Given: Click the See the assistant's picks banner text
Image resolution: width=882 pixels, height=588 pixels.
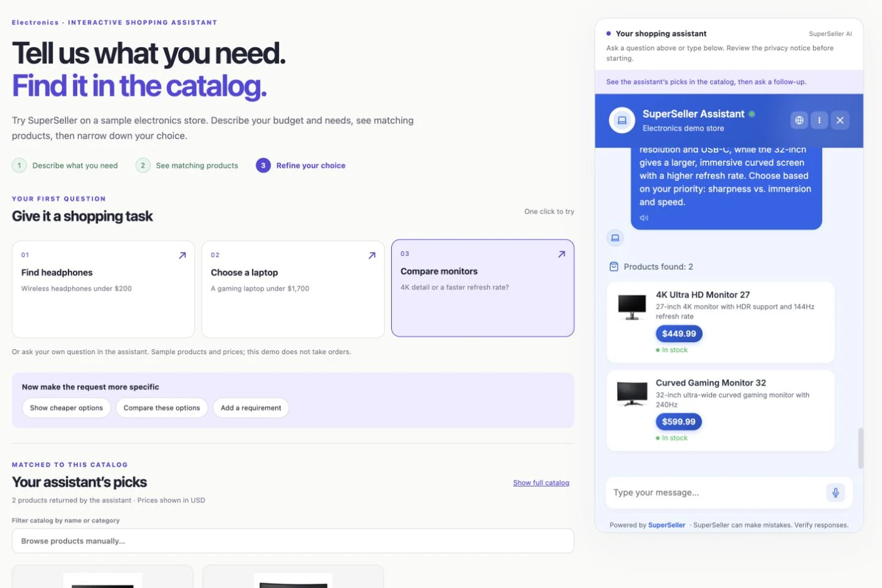Looking at the screenshot, I should click(706, 81).
